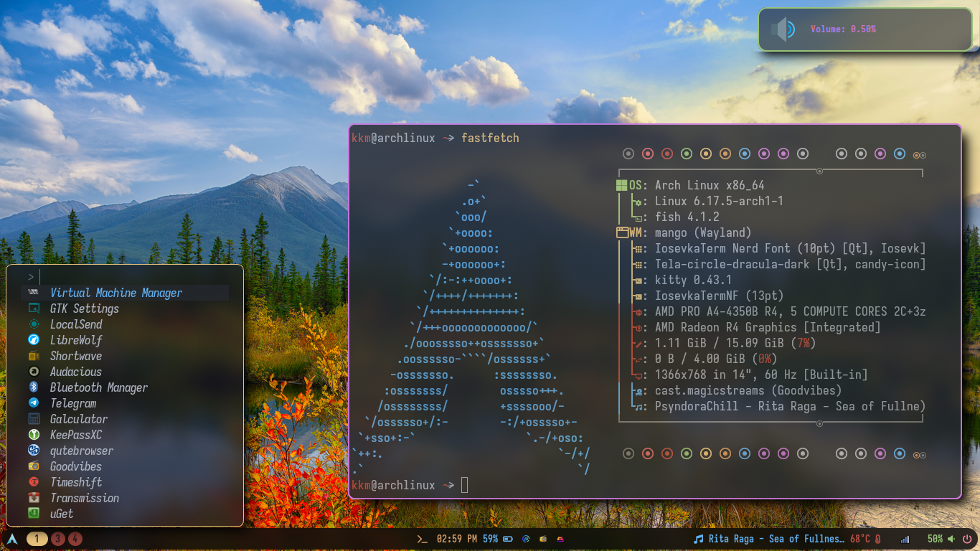
Task: Choose qutebrowser from the launcher list
Action: point(82,451)
